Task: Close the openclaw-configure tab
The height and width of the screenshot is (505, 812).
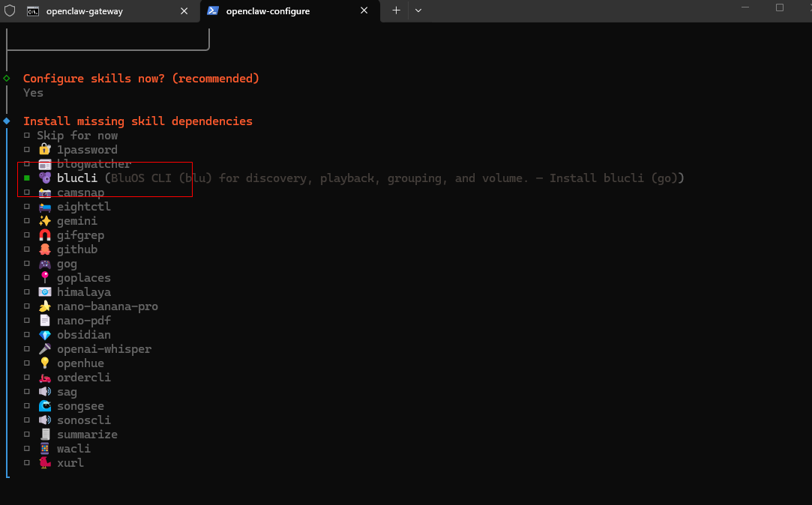Action: pos(364,11)
